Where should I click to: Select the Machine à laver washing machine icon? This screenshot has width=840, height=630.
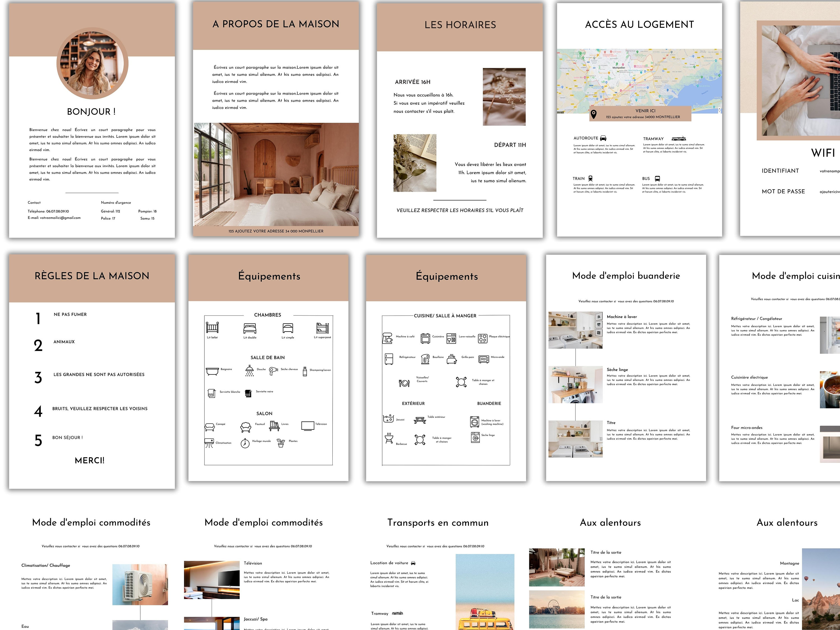(x=475, y=422)
